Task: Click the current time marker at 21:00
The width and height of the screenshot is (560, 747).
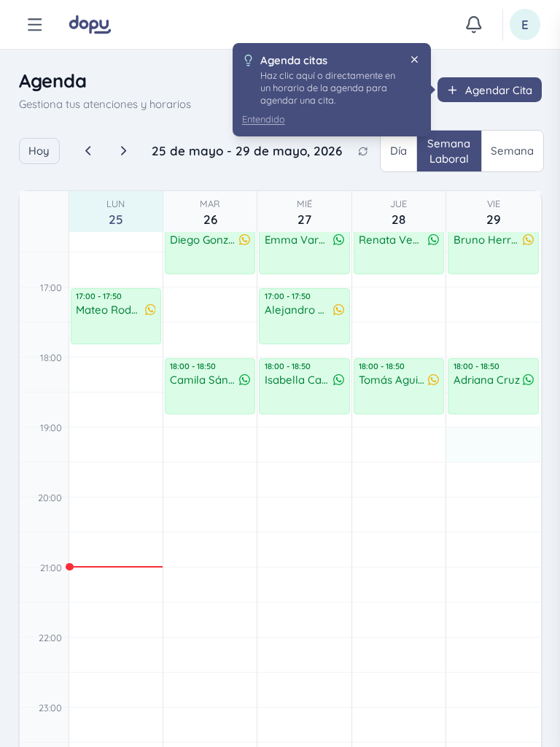Action: pos(114,567)
